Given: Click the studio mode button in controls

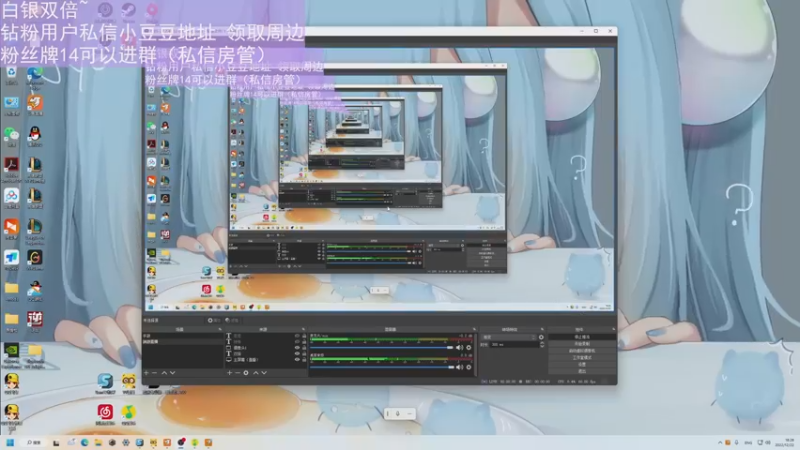Looking at the screenshot, I should (x=582, y=357).
